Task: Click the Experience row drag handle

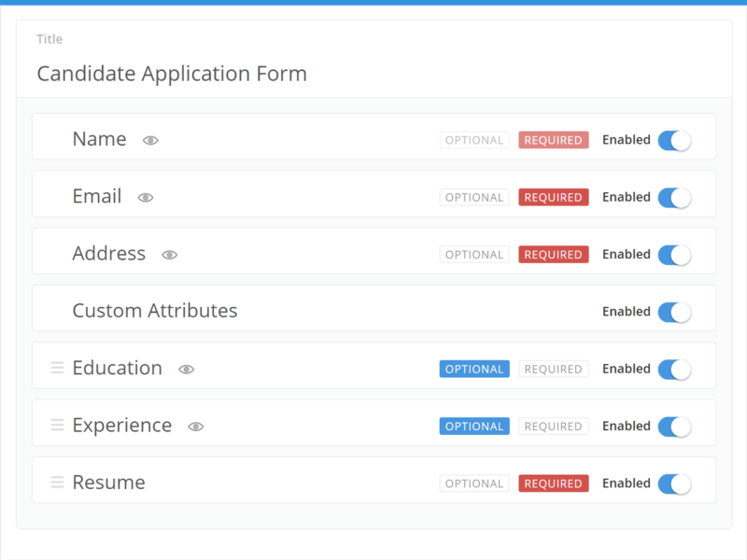Action: [x=57, y=424]
